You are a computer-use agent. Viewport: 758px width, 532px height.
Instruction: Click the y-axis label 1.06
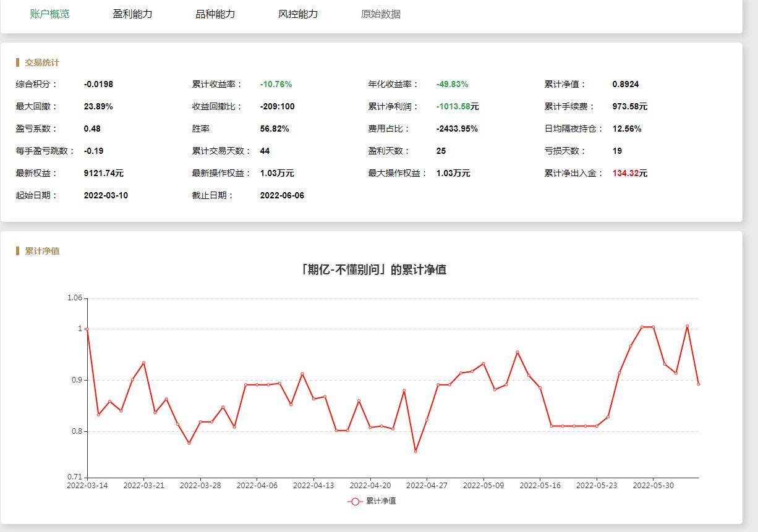click(75, 298)
